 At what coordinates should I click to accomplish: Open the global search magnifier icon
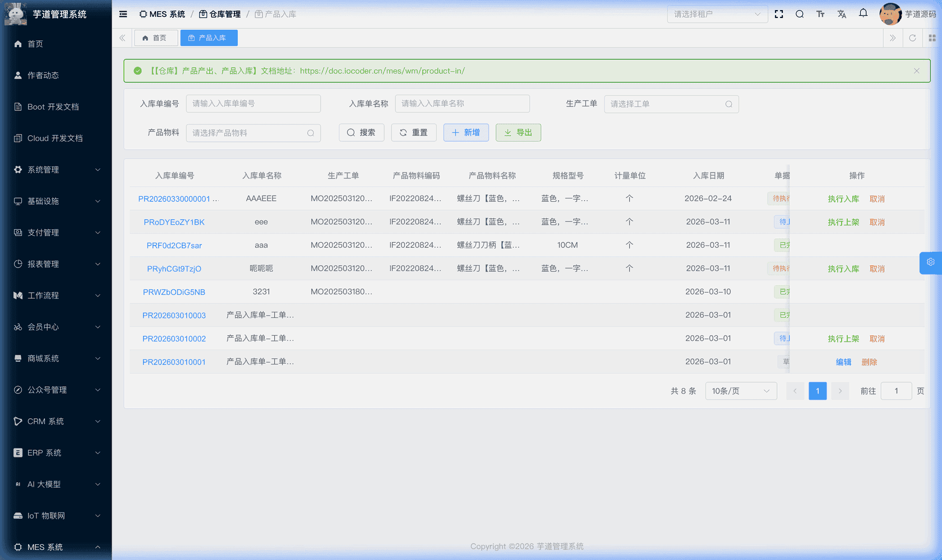(x=800, y=14)
